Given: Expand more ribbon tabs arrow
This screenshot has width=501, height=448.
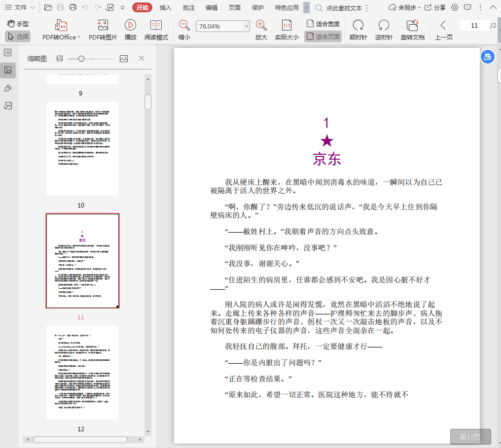Looking at the screenshot, I should point(306,8).
